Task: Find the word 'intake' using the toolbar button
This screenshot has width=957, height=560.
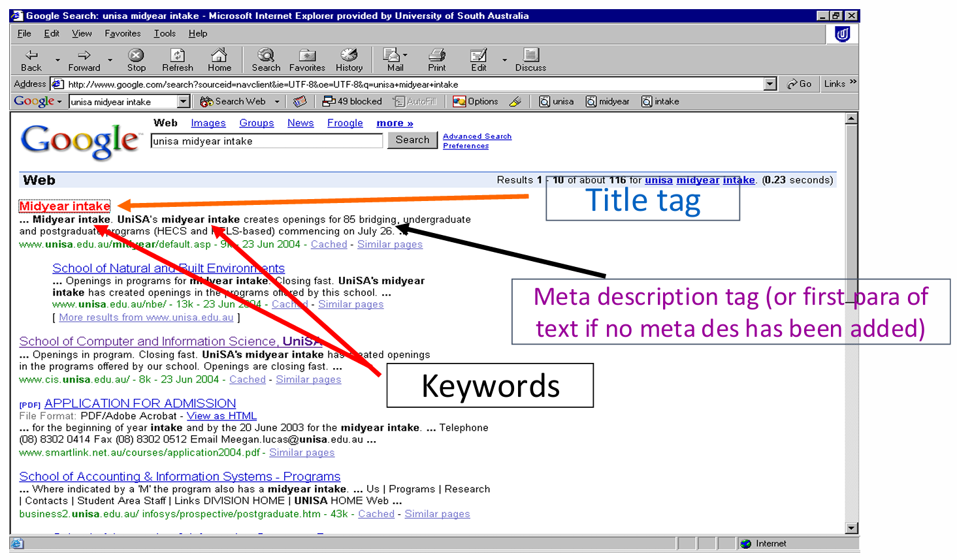Action: [660, 101]
